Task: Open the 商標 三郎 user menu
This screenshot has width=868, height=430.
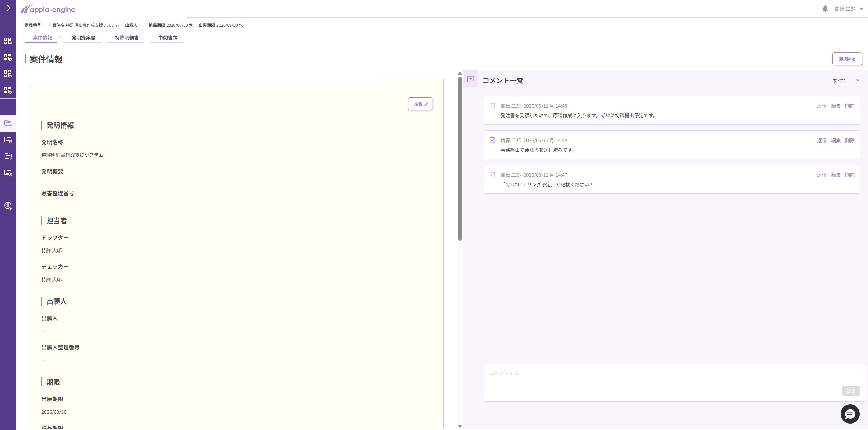Action: (x=849, y=9)
